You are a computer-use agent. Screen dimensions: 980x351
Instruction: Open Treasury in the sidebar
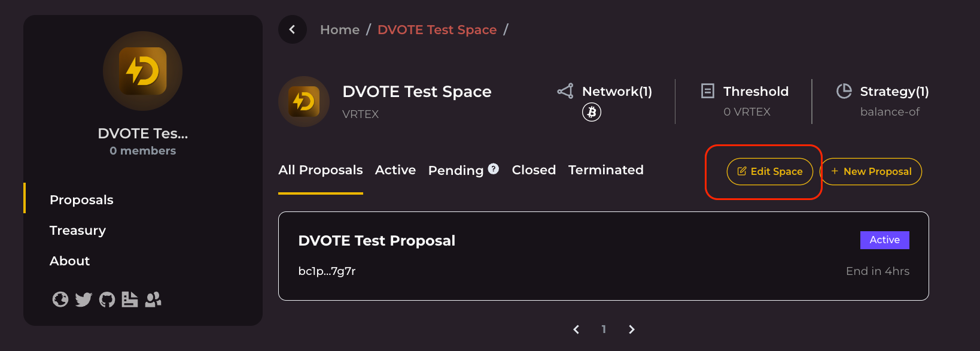click(78, 231)
